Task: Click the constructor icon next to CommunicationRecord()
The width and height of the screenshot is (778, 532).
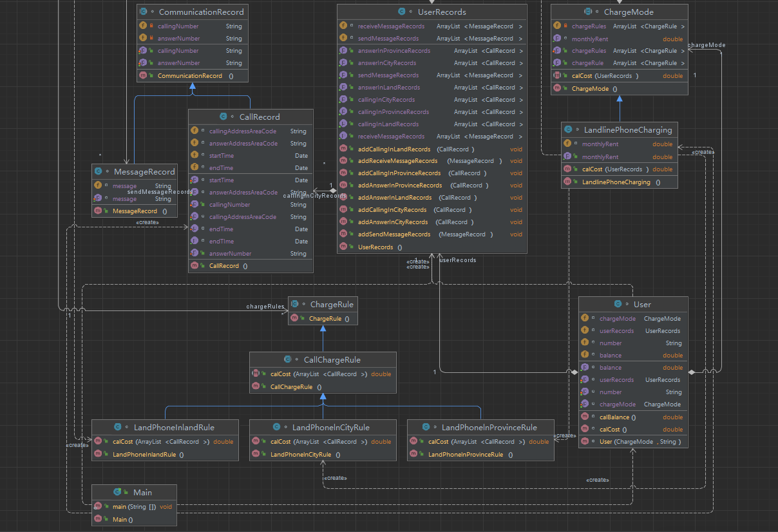Action: click(x=143, y=75)
